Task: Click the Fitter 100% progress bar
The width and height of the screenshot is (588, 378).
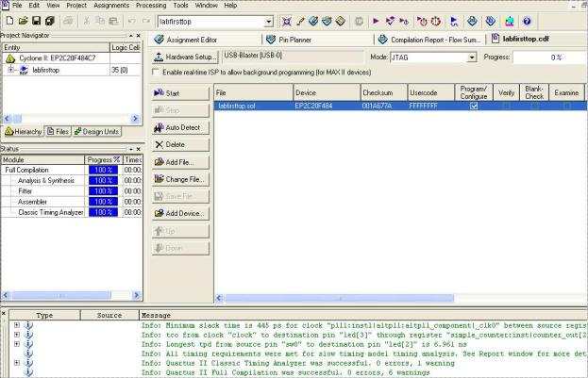Action: (103, 191)
